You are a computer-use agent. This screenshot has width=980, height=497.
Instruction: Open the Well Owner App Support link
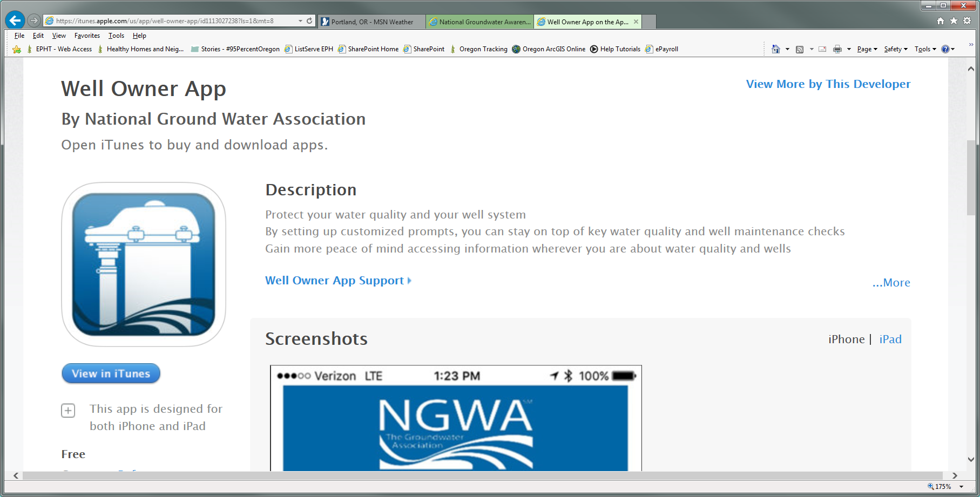(x=338, y=281)
